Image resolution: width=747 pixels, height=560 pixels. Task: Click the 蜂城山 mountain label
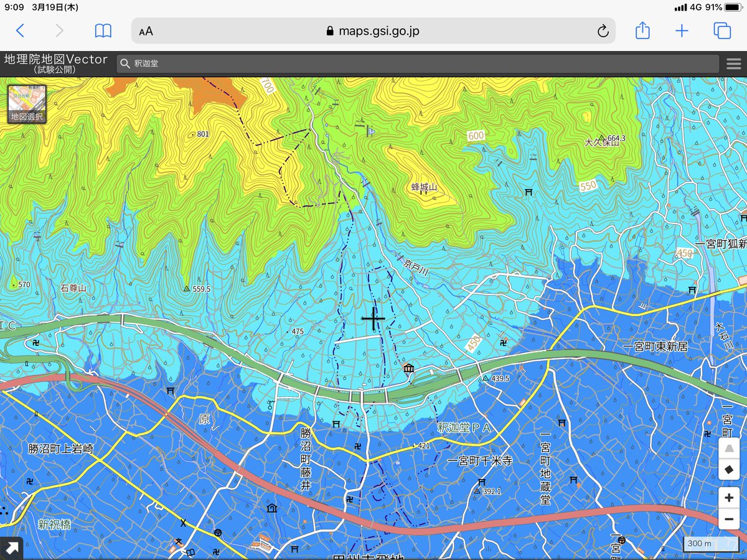click(x=425, y=187)
